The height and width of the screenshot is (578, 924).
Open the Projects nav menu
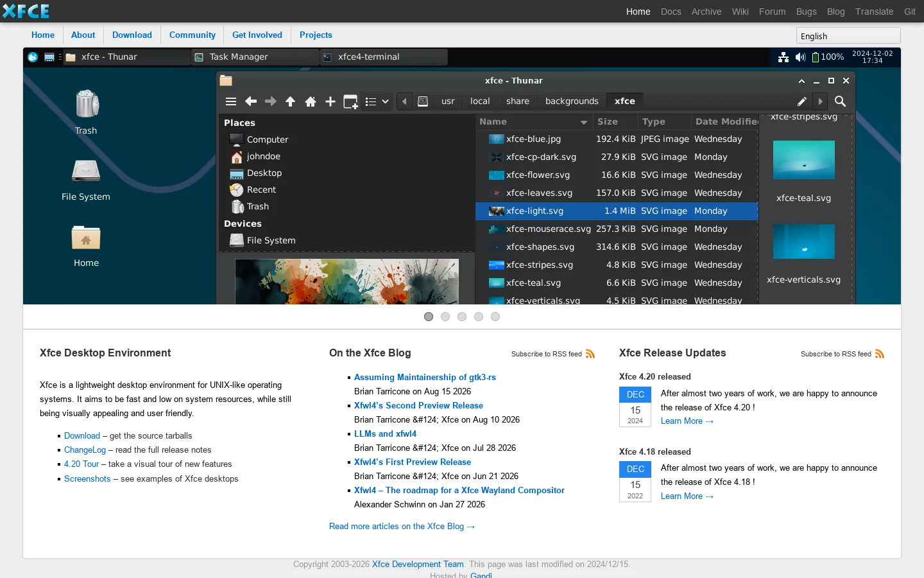[x=316, y=35]
